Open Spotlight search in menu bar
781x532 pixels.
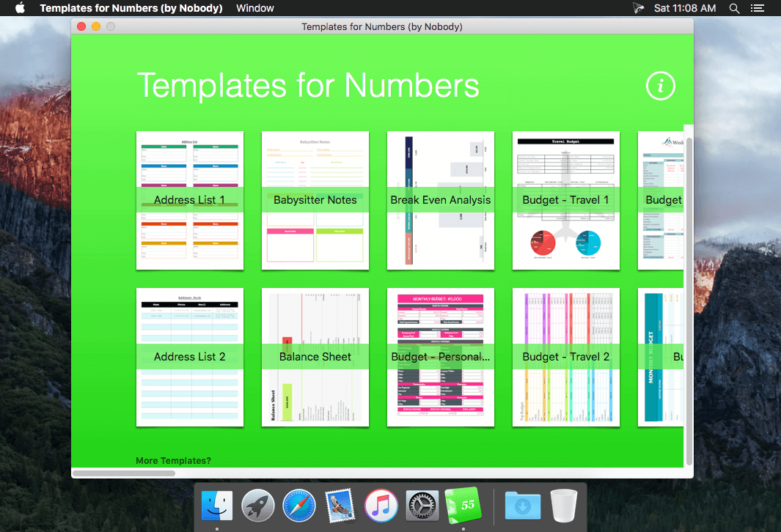pos(734,8)
